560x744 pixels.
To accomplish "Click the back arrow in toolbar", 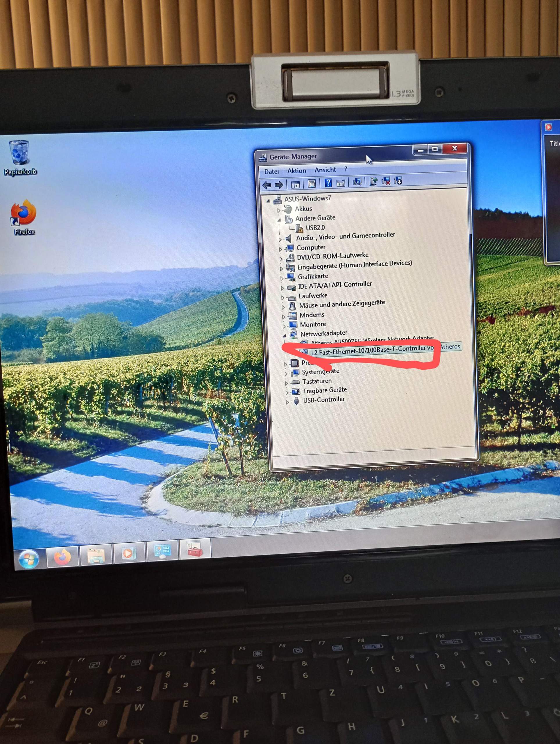I will [267, 185].
